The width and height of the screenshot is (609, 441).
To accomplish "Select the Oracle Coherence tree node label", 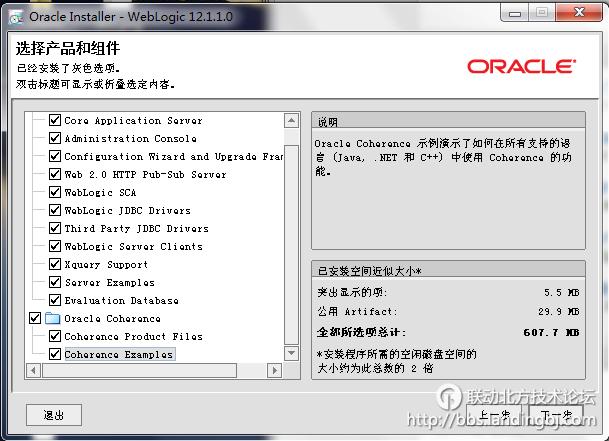I will click(x=112, y=319).
